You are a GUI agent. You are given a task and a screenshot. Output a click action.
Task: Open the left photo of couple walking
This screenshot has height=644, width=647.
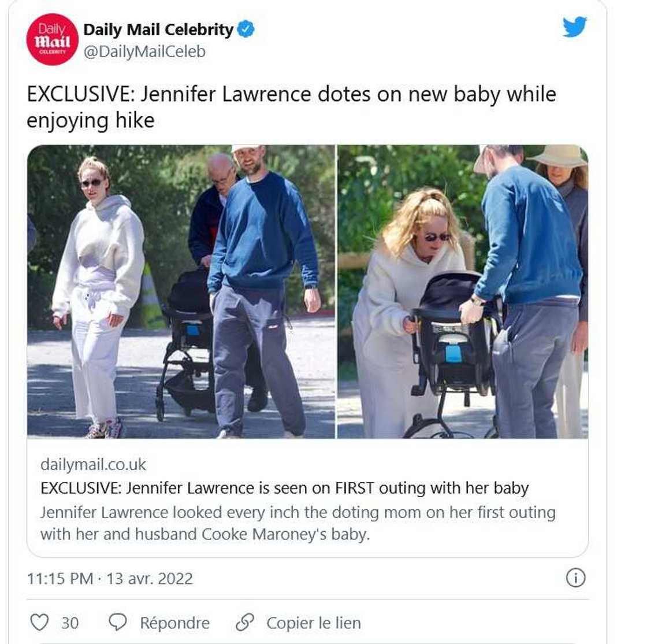tap(181, 291)
